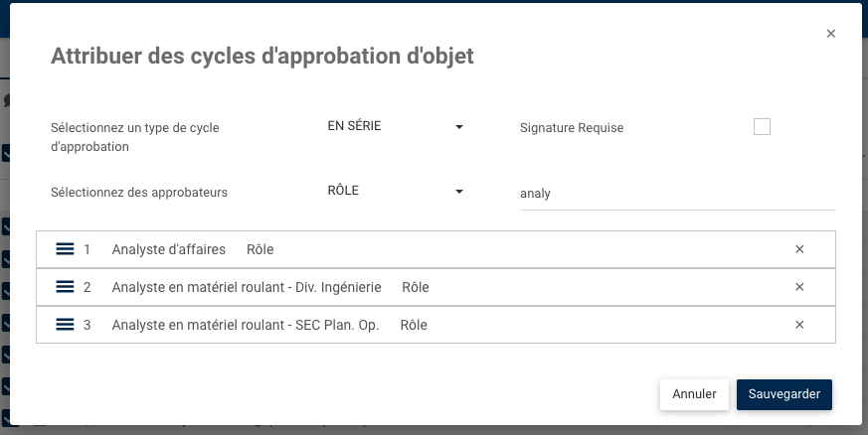This screenshot has width=868, height=435.
Task: Click drag handle for Div. Ingénierie row
Action: (66, 287)
